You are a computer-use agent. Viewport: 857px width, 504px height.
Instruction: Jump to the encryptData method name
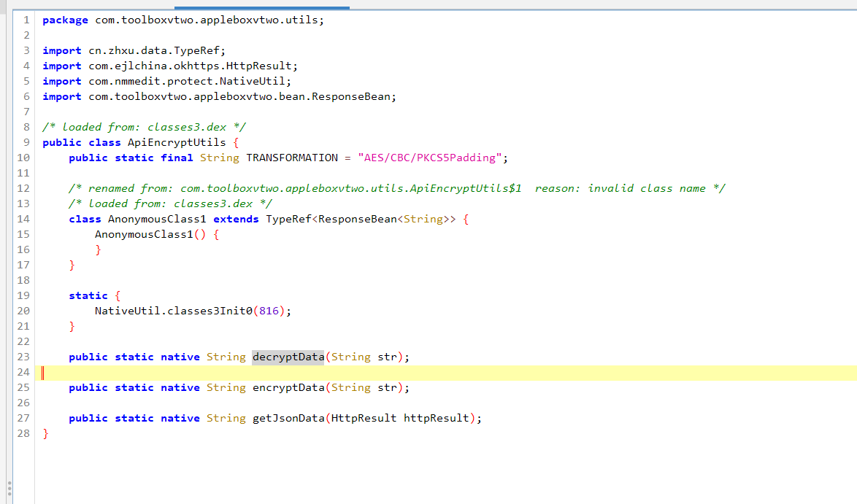[288, 387]
